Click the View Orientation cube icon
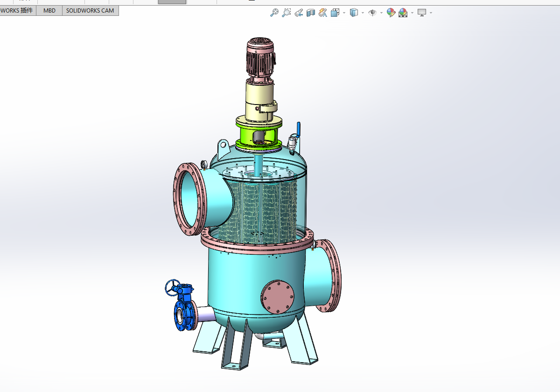560x392 pixels. click(x=335, y=13)
